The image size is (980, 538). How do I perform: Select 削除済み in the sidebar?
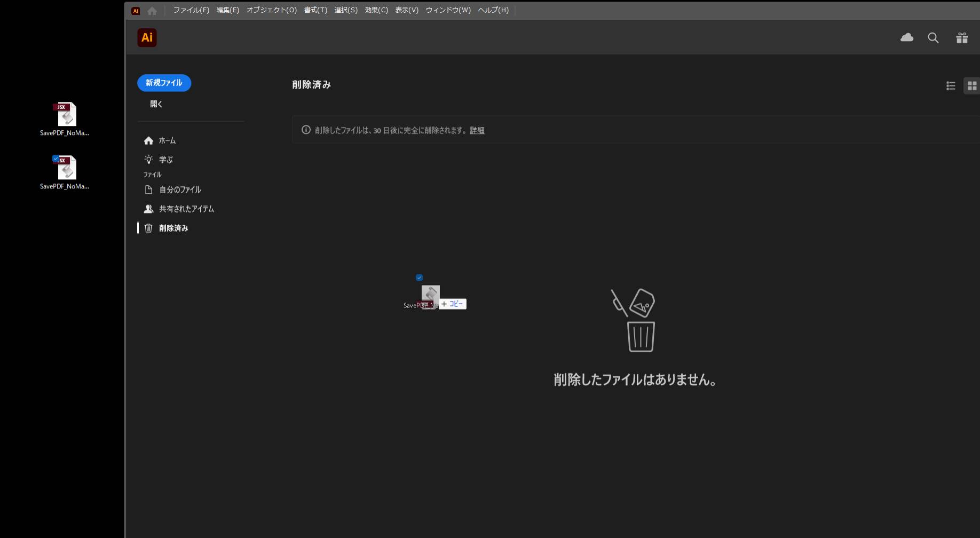tap(173, 228)
